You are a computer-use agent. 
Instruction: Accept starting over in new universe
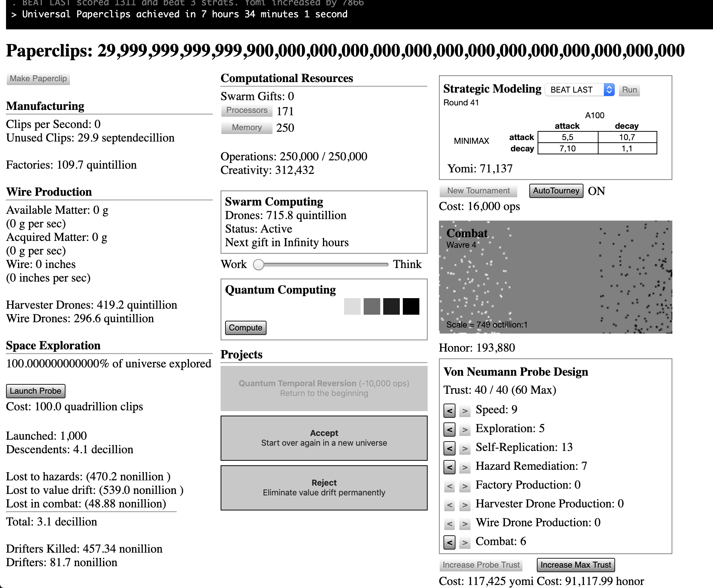click(324, 438)
